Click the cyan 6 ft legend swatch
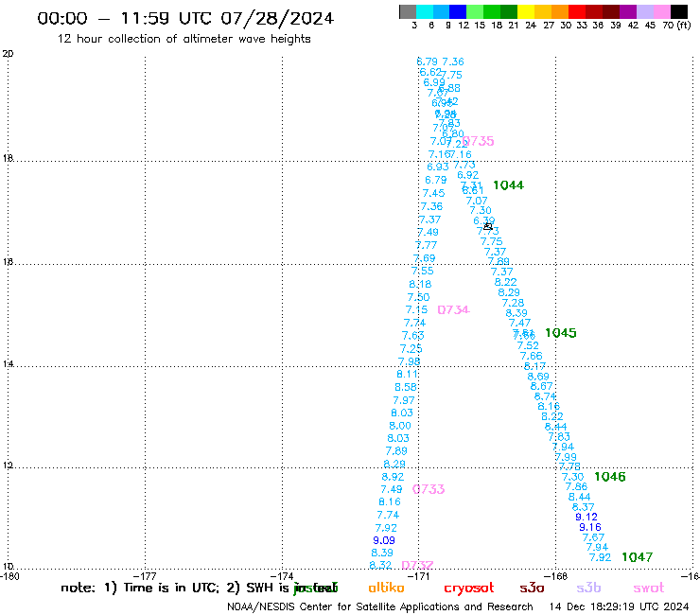This screenshot has width=700, height=615. pyautogui.click(x=425, y=11)
